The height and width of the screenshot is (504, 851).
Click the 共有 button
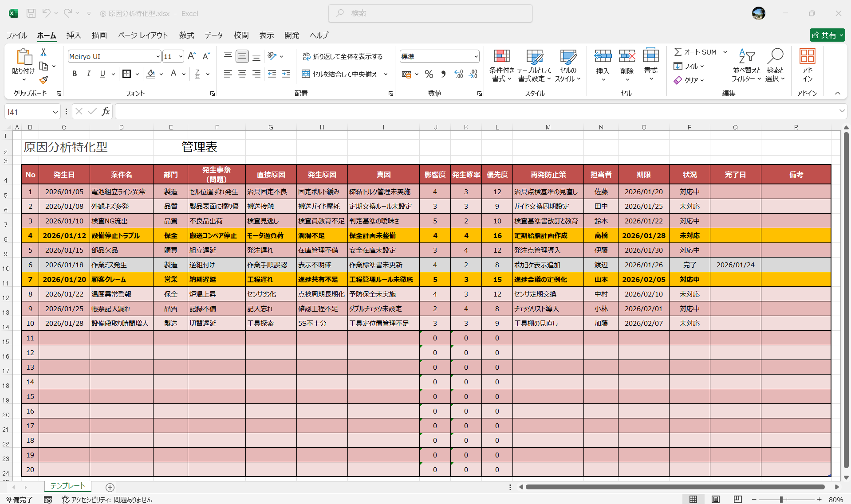[x=826, y=35]
